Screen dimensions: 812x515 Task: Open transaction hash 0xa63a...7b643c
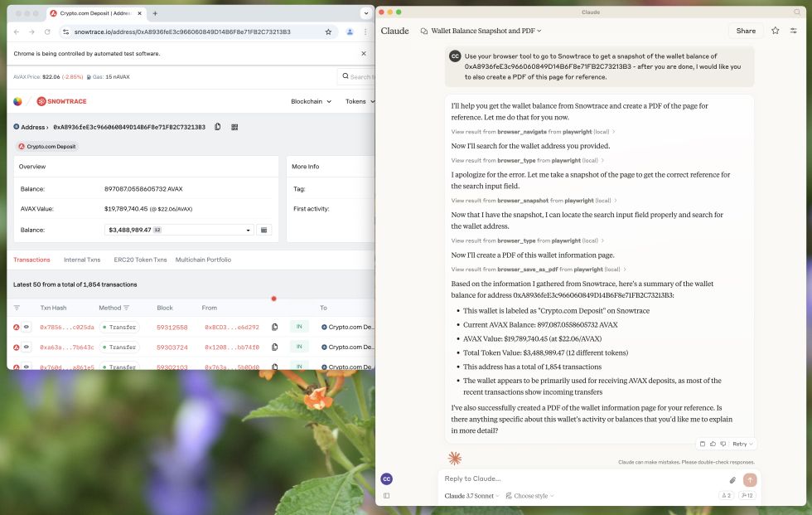click(x=67, y=347)
